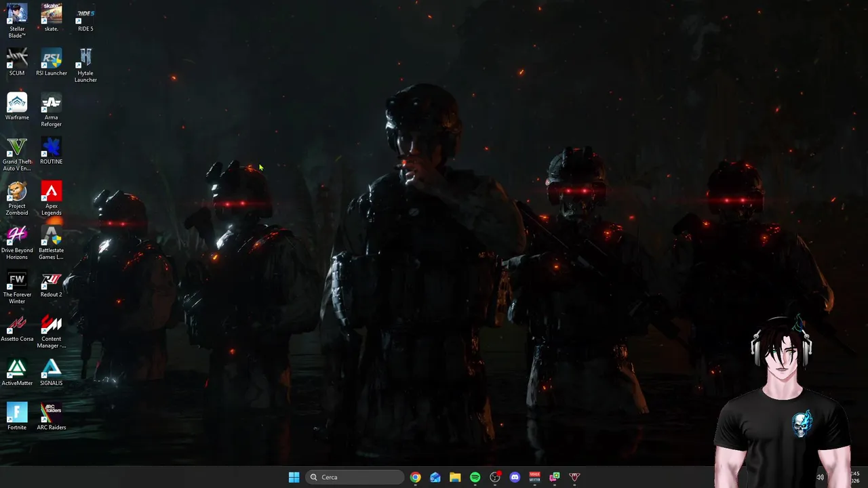
Task: Select The Forever Winter shortcut
Action: click(x=17, y=287)
